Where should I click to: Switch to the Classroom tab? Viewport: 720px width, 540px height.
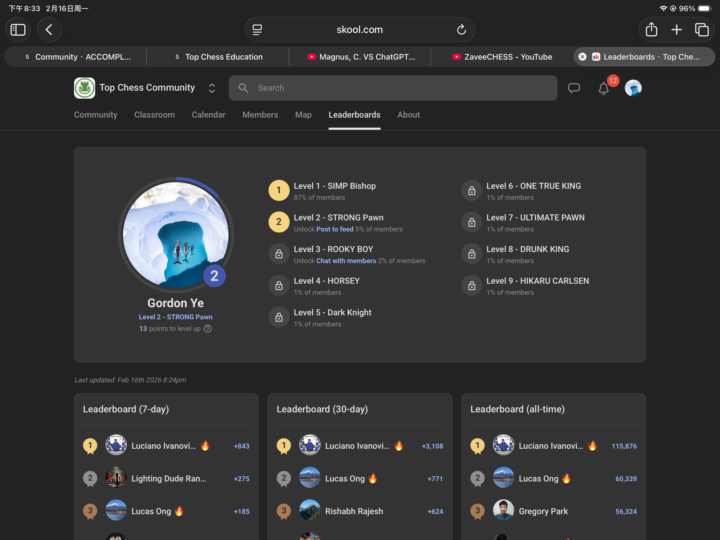(x=154, y=115)
